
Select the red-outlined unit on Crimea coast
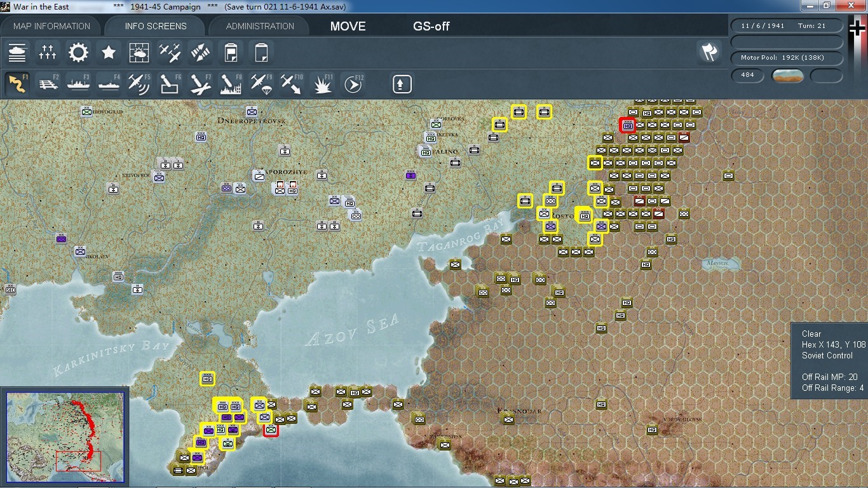click(x=271, y=430)
